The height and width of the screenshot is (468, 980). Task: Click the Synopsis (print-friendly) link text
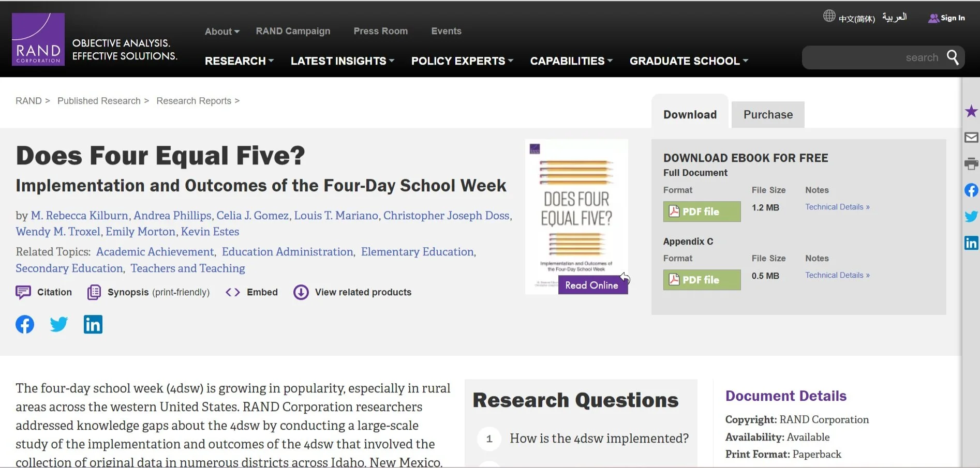158,292
